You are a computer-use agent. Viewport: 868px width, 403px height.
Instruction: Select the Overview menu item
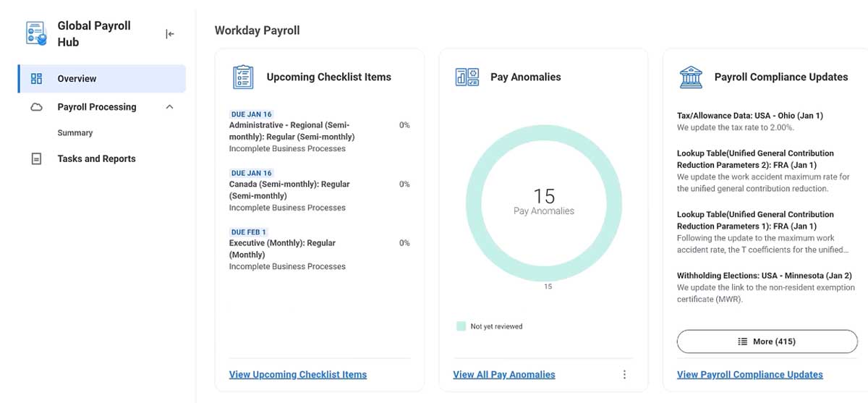pos(102,79)
